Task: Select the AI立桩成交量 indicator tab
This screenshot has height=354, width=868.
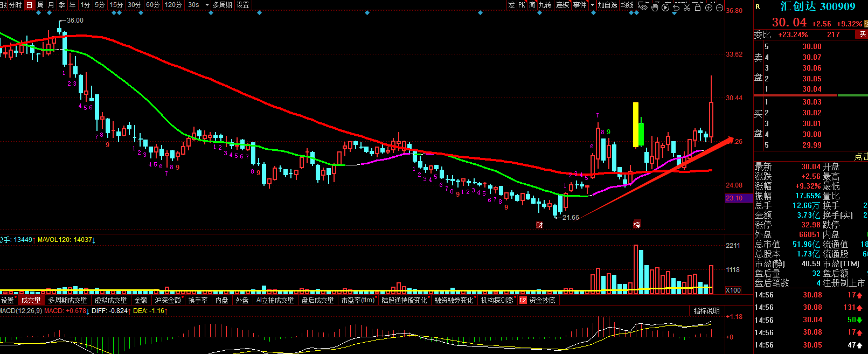Action: [x=275, y=300]
